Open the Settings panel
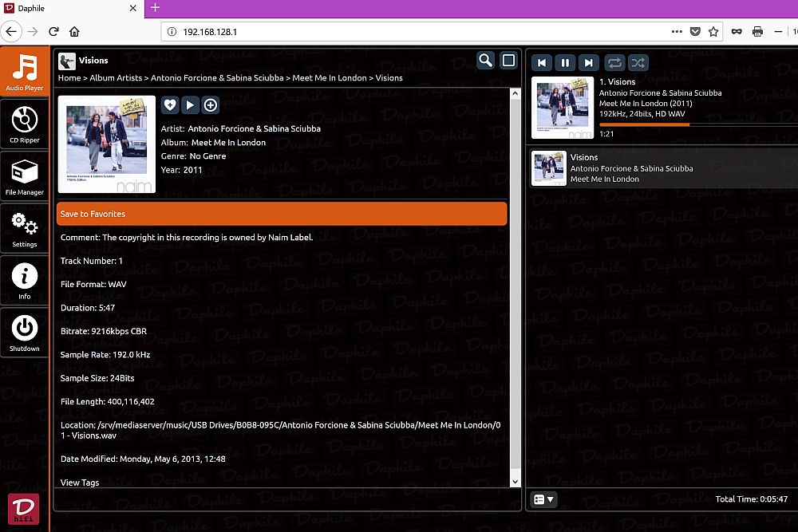This screenshot has width=798, height=532. point(25,230)
